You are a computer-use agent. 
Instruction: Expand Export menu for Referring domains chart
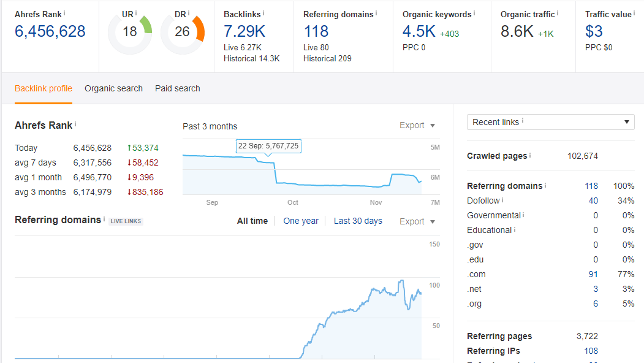pyautogui.click(x=417, y=221)
